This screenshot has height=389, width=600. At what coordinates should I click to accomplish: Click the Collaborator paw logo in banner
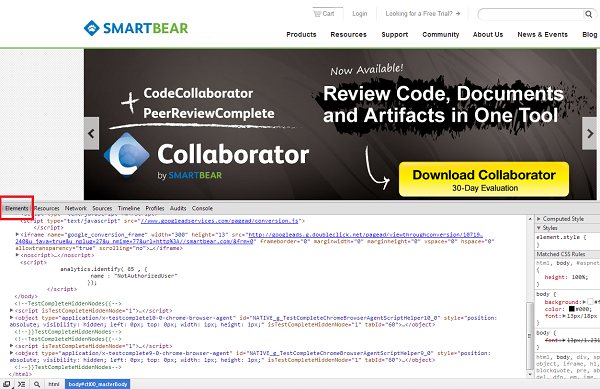[x=127, y=155]
